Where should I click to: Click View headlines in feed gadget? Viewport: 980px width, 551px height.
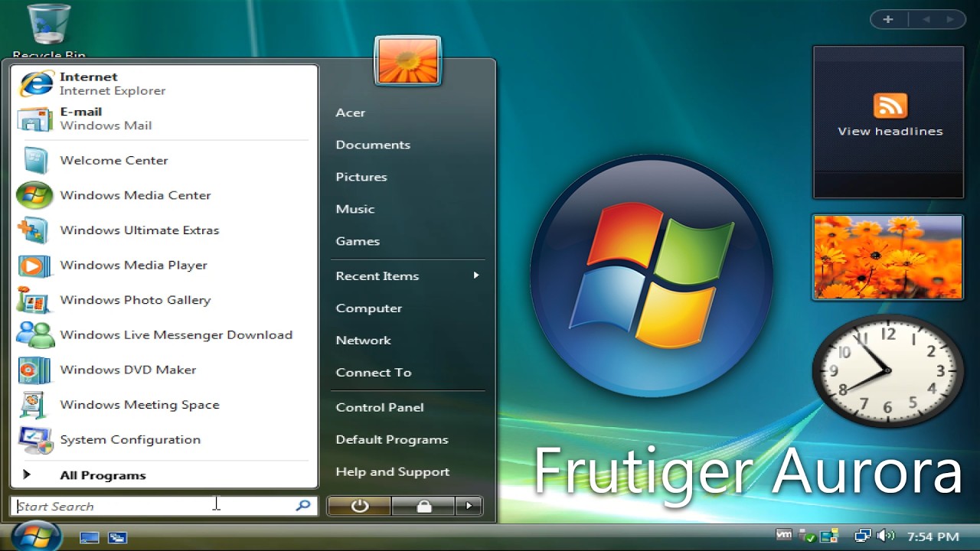click(890, 132)
